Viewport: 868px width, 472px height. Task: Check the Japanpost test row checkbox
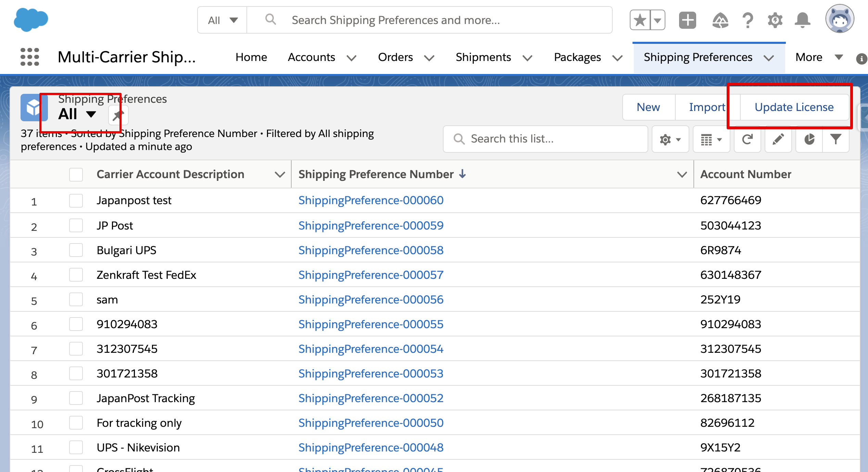[76, 200]
